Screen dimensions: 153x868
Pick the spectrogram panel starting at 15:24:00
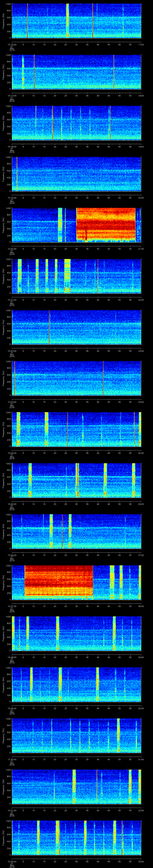pos(77,429)
